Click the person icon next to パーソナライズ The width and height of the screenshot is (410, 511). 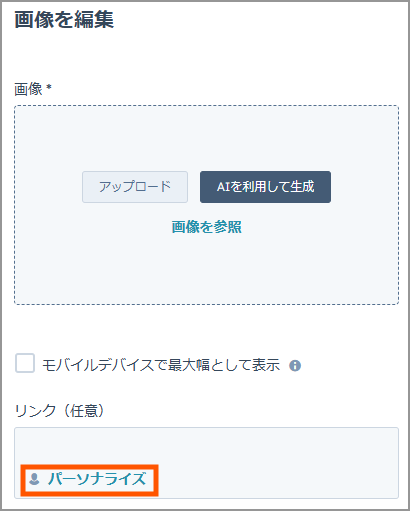(x=34, y=479)
